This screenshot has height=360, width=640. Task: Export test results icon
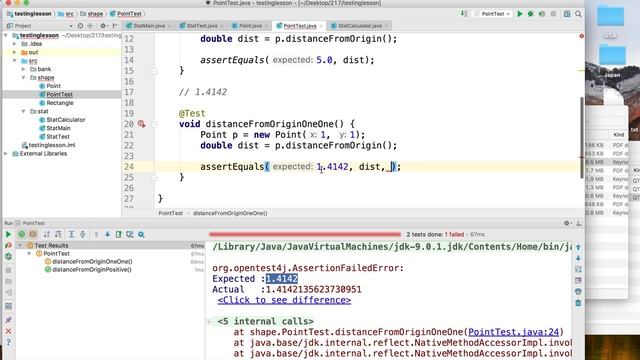[x=119, y=234]
